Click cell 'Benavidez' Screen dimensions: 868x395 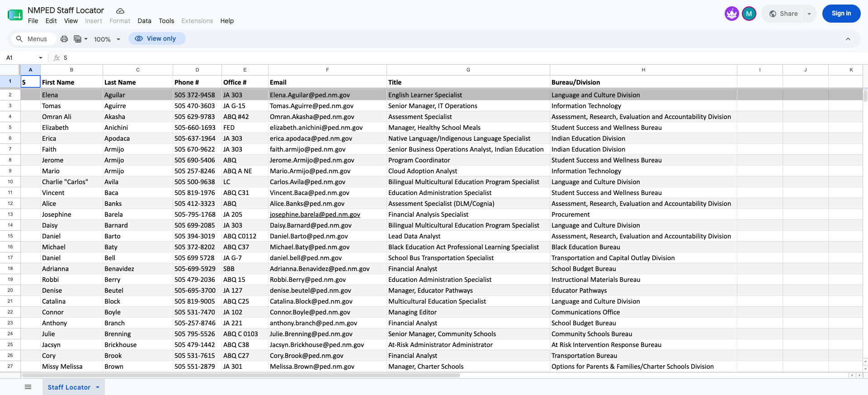pos(137,269)
